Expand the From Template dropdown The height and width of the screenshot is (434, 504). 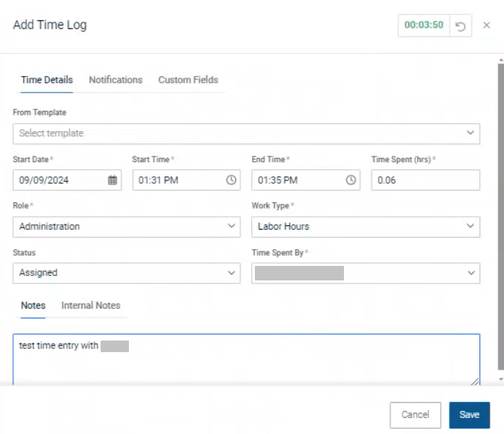pyautogui.click(x=246, y=133)
